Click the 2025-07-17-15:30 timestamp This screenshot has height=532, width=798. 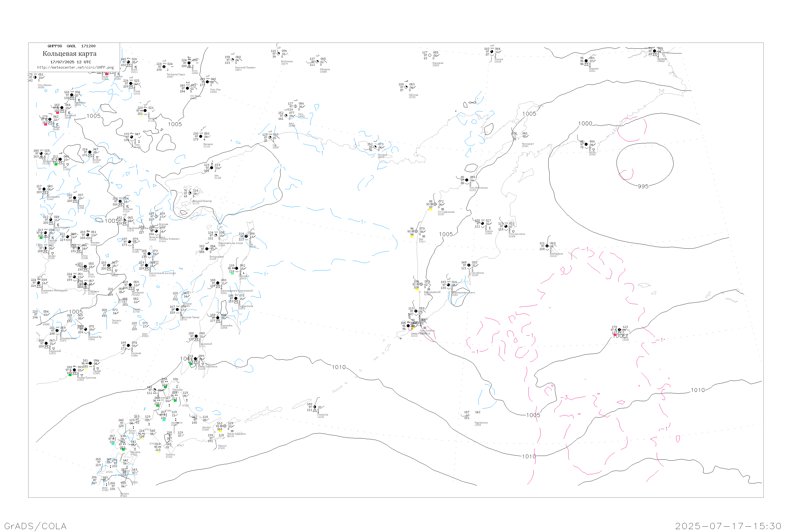click(x=728, y=526)
